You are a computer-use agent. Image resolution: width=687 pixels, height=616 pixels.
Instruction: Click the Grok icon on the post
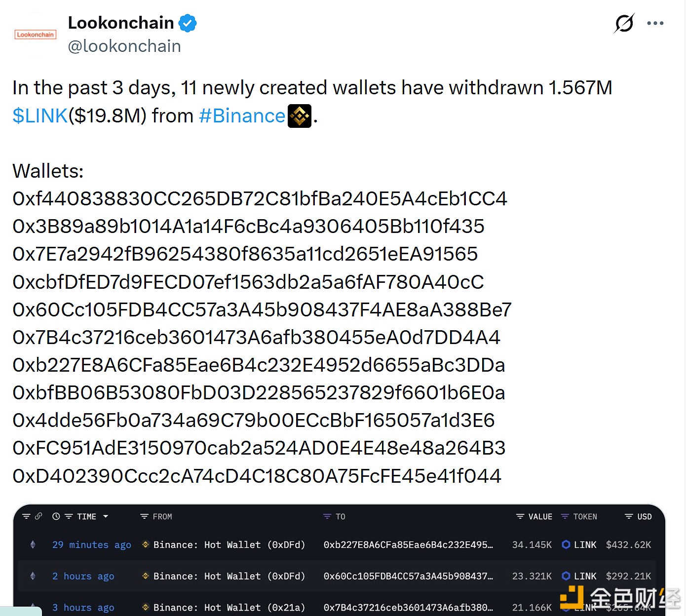tap(624, 23)
